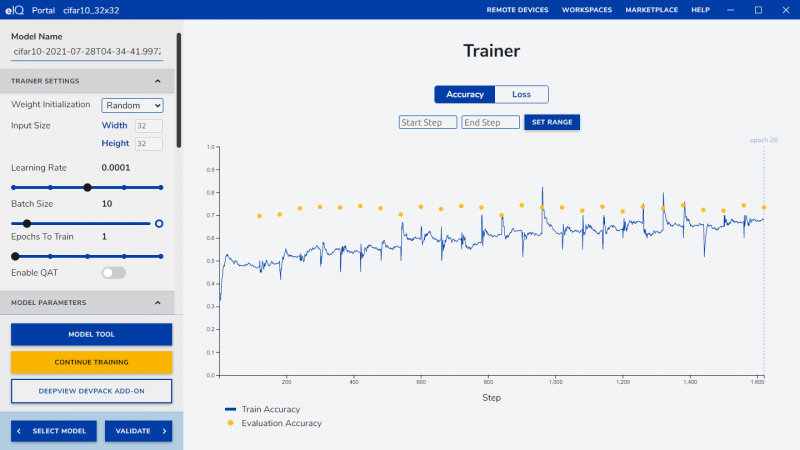800x450 pixels.
Task: Click the left arrow on Select Model
Action: coord(19,431)
